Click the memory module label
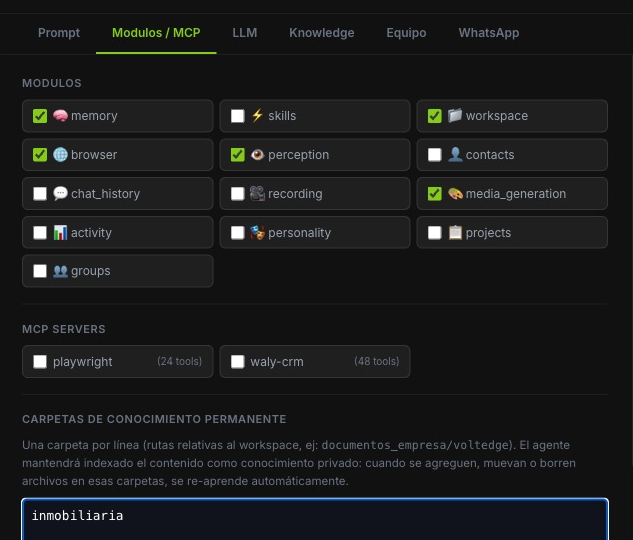Image resolution: width=633 pixels, height=540 pixels. pyautogui.click(x=94, y=116)
